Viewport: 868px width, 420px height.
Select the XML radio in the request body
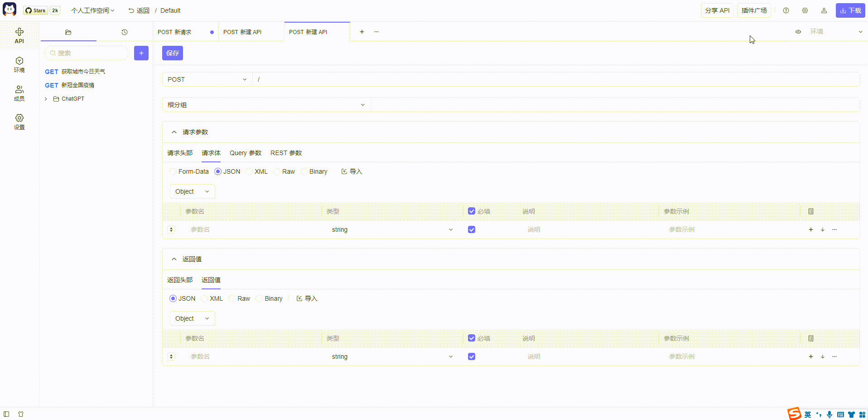click(250, 171)
